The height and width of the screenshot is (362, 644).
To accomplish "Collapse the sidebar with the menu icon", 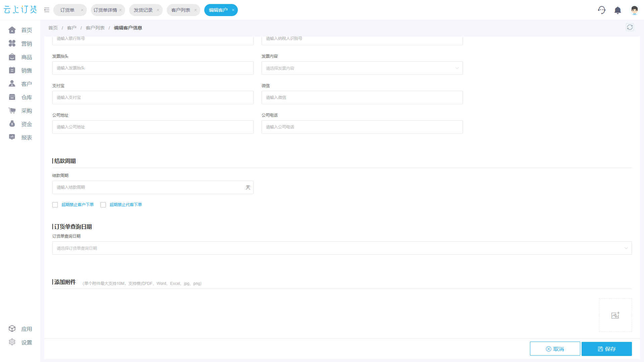I will tap(47, 10).
